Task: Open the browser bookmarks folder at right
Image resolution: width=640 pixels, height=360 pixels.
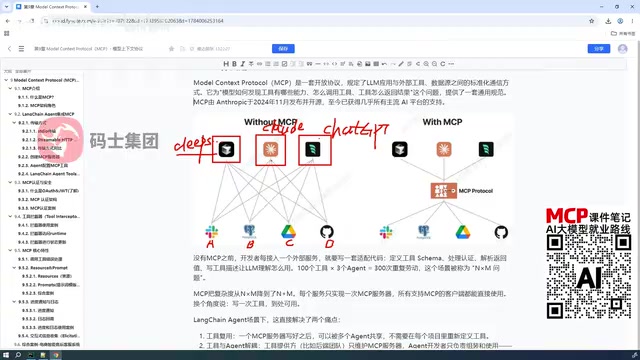Action: click(x=623, y=33)
